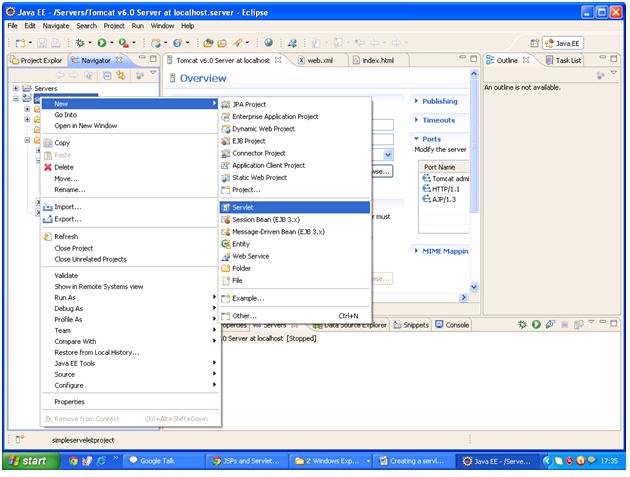Click the Export icon
The image size is (630, 477).
[48, 219]
